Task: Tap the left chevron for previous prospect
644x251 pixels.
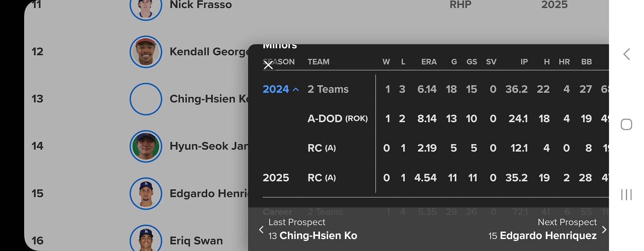Action: tap(261, 230)
